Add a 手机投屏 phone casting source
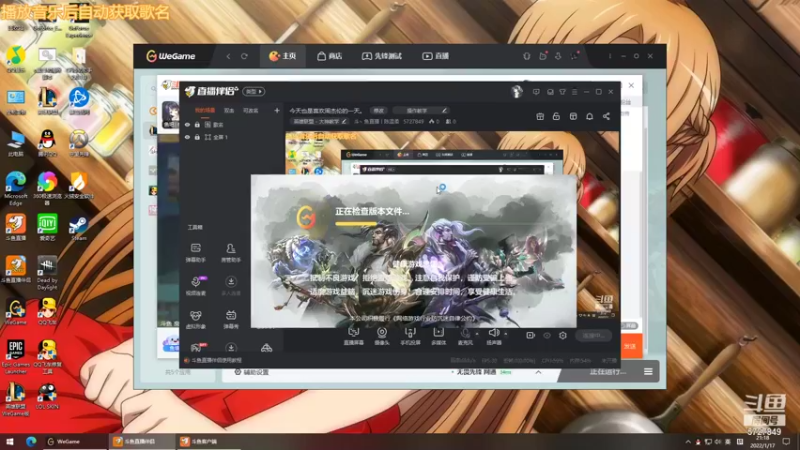The height and width of the screenshot is (450, 800). point(410,336)
